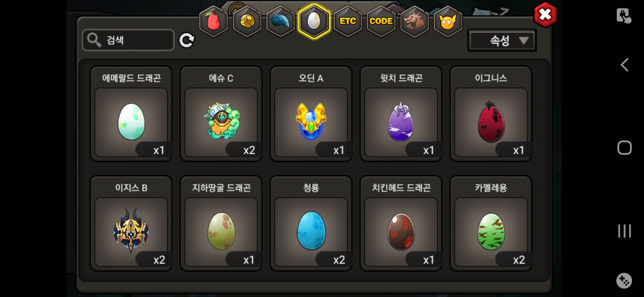Select the blue 청룡 egg
The width and height of the screenshot is (644, 297).
[311, 223]
